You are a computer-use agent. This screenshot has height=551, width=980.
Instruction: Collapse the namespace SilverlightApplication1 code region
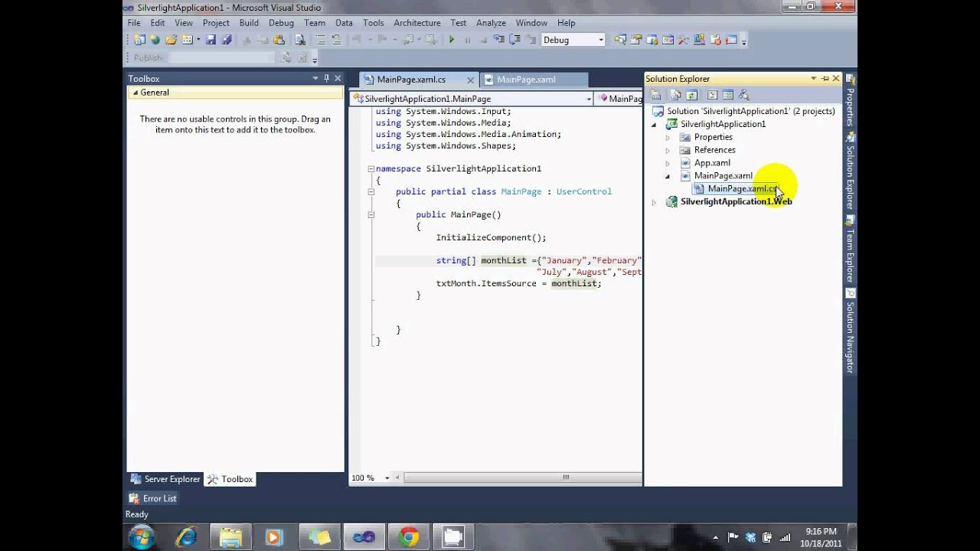[371, 168]
